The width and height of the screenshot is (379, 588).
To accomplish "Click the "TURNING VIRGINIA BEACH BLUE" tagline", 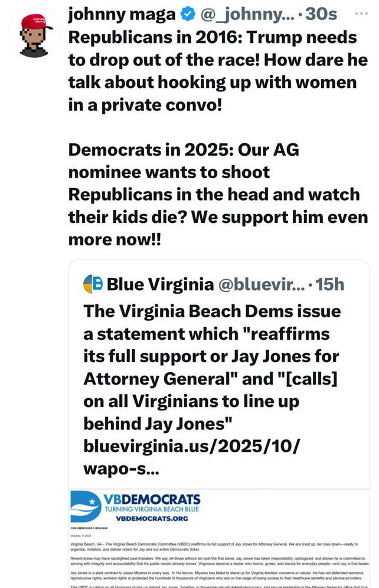I will [152, 510].
